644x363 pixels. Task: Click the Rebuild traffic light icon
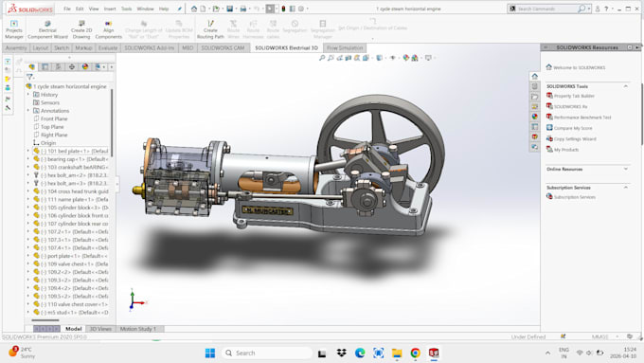[283, 9]
